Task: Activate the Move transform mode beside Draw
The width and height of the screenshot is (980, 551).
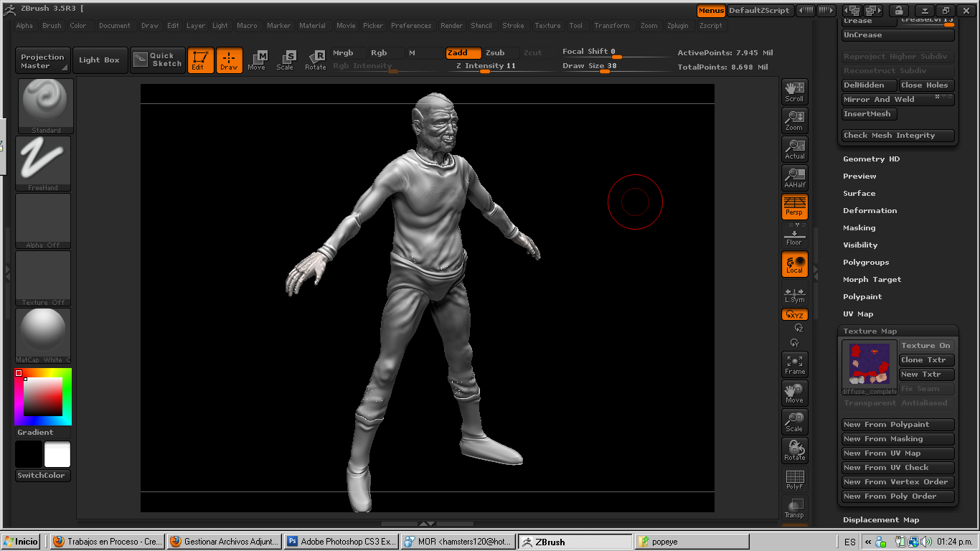Action: point(257,60)
